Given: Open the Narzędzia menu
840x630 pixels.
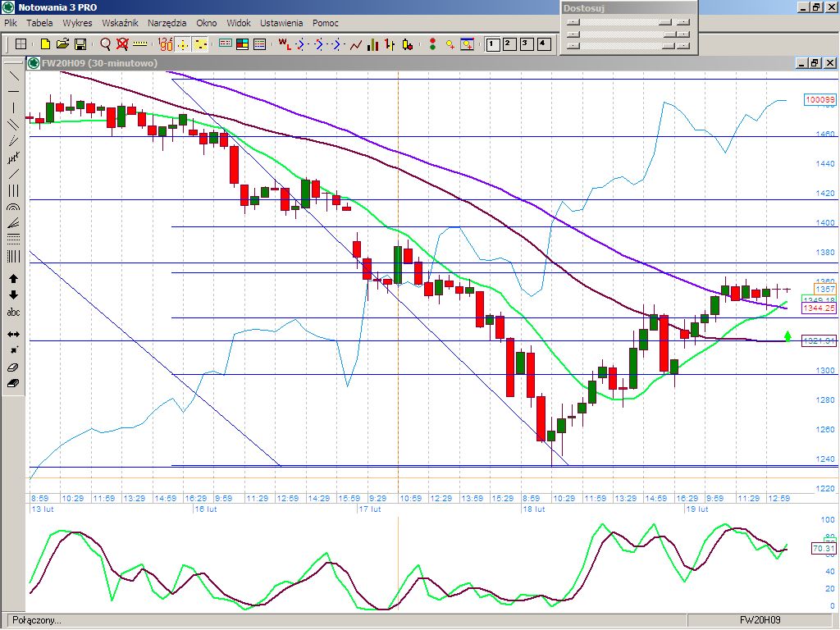Looking at the screenshot, I should [x=167, y=23].
